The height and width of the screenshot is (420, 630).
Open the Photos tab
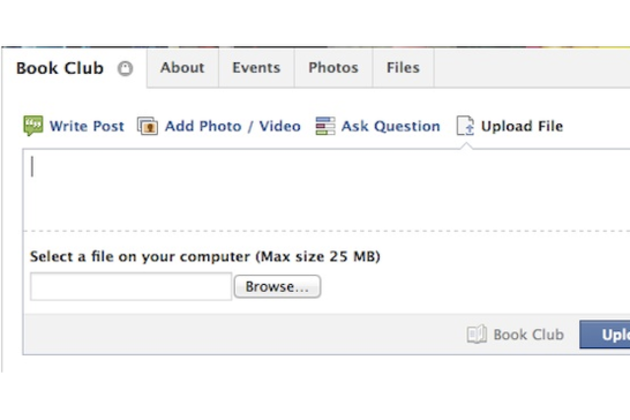coord(333,68)
